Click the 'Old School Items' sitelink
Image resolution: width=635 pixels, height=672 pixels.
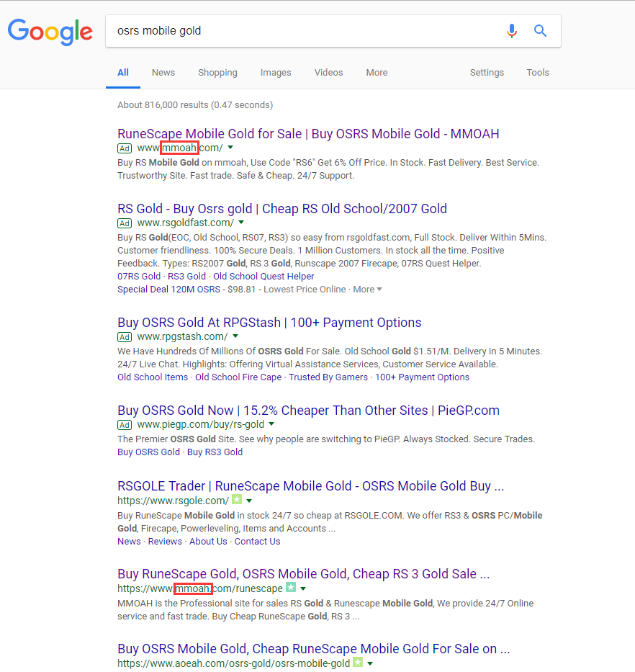pos(153,377)
